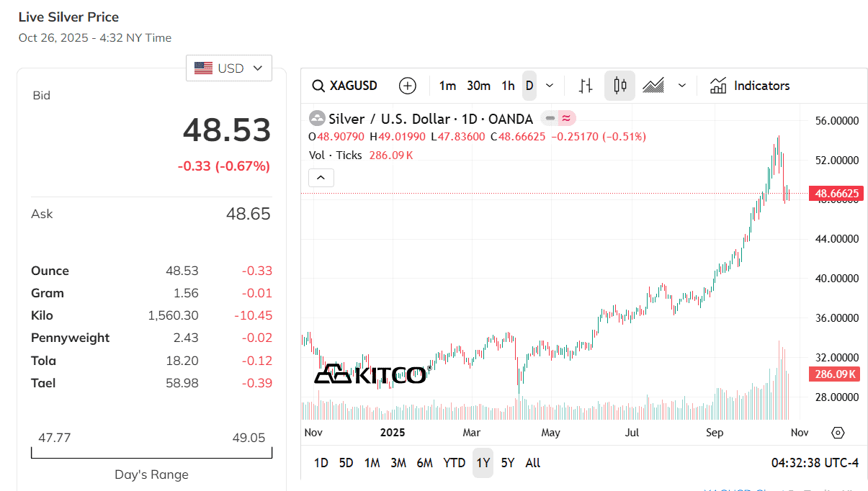Switch chart interval to 30m
Image resolution: width=868 pixels, height=491 pixels.
click(478, 86)
